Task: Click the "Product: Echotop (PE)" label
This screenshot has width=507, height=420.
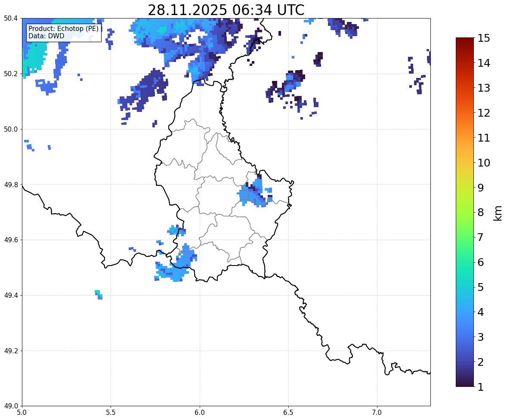Action: click(63, 29)
